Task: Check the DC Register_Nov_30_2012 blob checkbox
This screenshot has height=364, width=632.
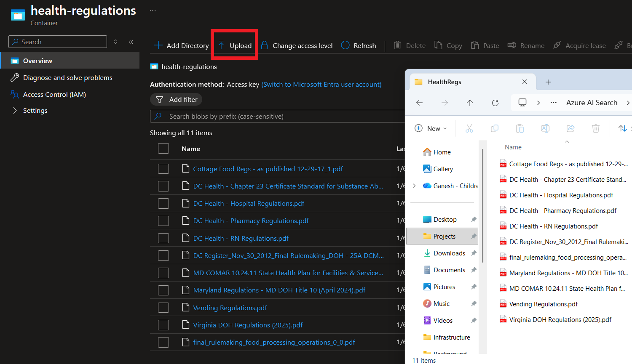Action: (163, 255)
